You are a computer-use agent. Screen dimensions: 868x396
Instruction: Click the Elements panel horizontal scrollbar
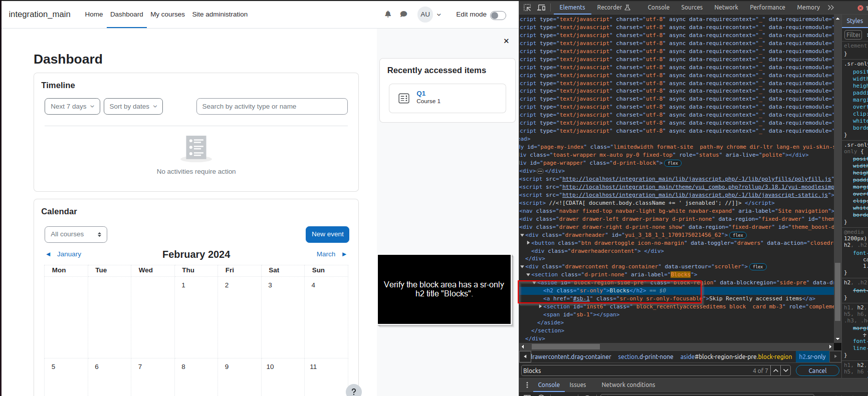click(565, 346)
